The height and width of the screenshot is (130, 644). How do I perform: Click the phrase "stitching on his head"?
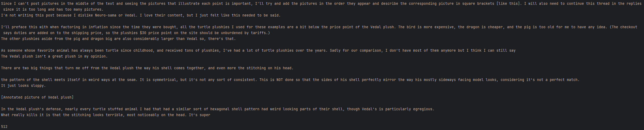pos(269,68)
